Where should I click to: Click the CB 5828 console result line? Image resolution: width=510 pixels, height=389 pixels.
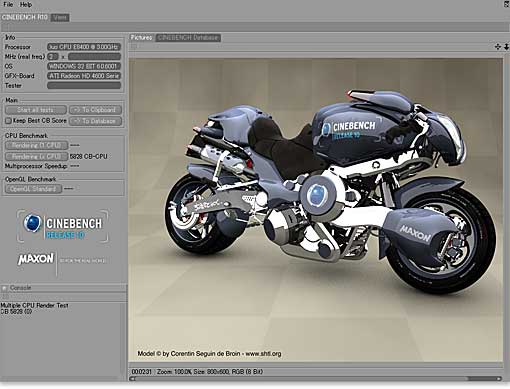(x=16, y=312)
